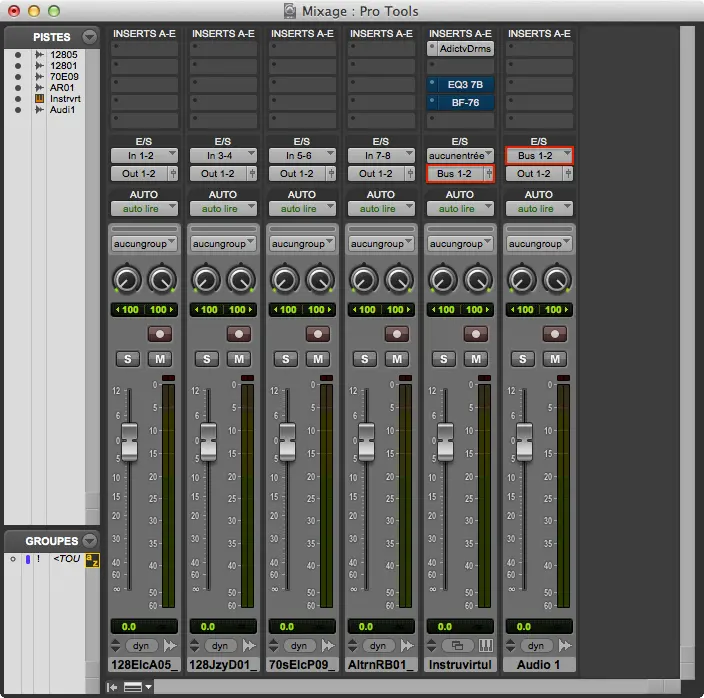The image size is (704, 698).
Task: Open the In 1-2 input selector
Action: point(144,155)
